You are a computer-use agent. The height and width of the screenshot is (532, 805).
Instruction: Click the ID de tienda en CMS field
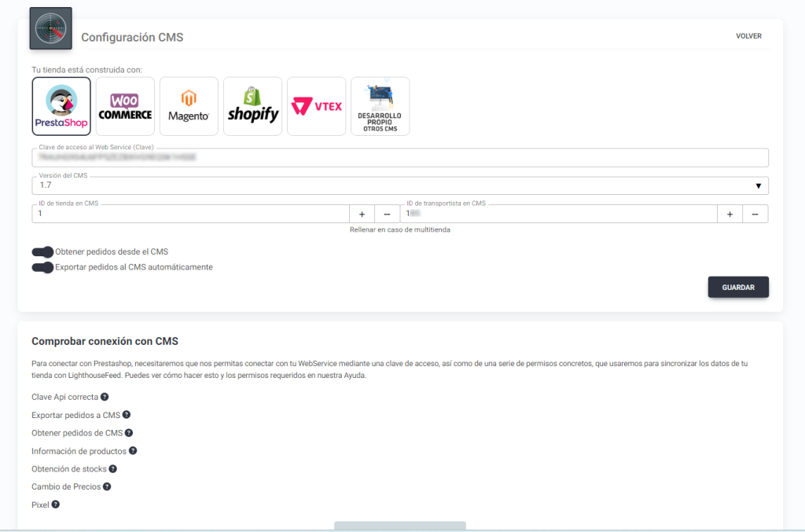[190, 214]
